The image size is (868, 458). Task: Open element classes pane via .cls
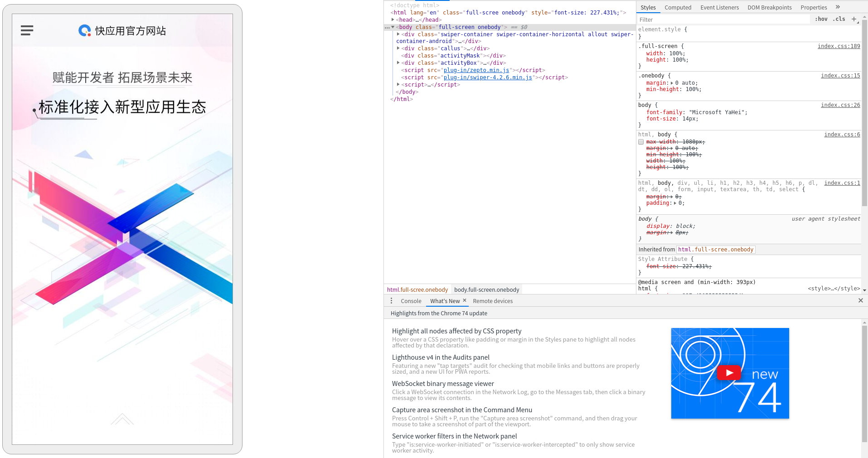click(x=839, y=19)
